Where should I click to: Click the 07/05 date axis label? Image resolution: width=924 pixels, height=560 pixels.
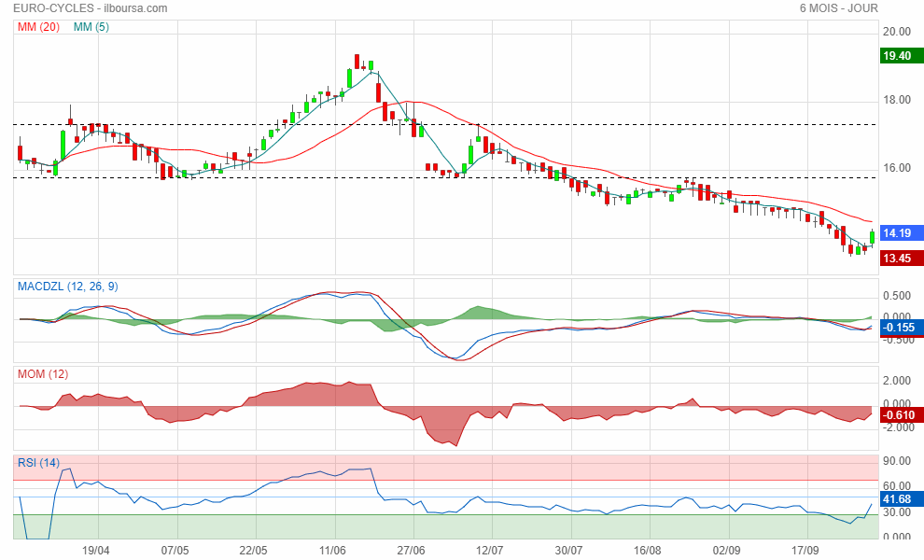175,550
